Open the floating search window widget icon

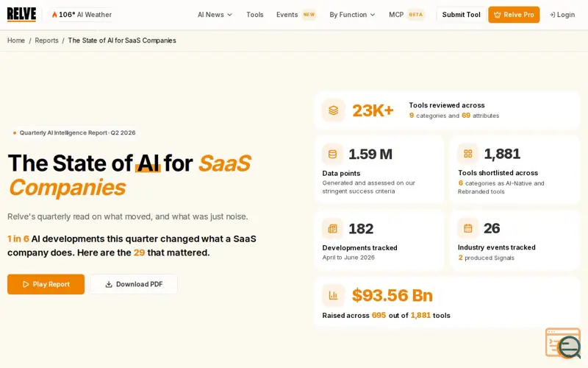tap(563, 343)
